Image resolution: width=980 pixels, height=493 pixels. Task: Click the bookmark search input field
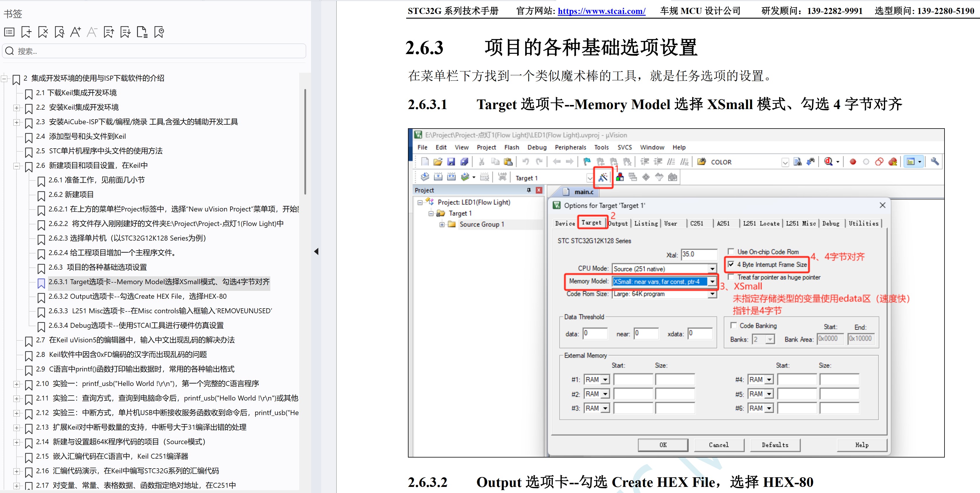tap(154, 51)
